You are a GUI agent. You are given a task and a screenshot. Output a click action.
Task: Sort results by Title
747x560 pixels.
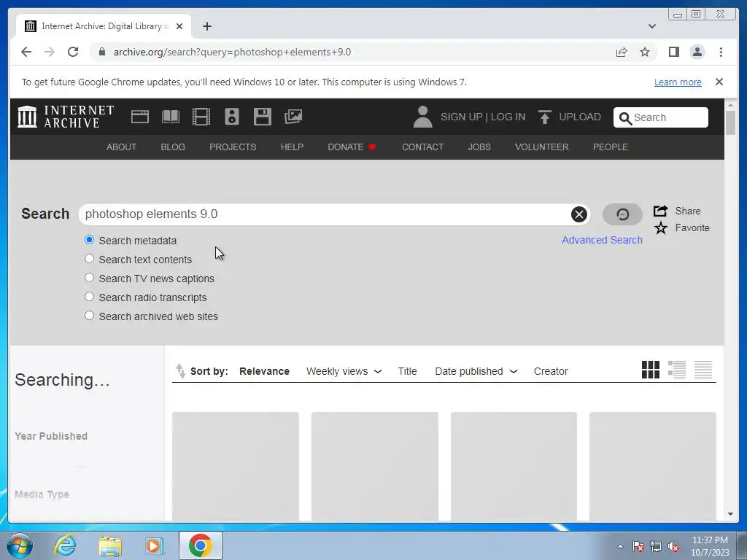(x=407, y=371)
